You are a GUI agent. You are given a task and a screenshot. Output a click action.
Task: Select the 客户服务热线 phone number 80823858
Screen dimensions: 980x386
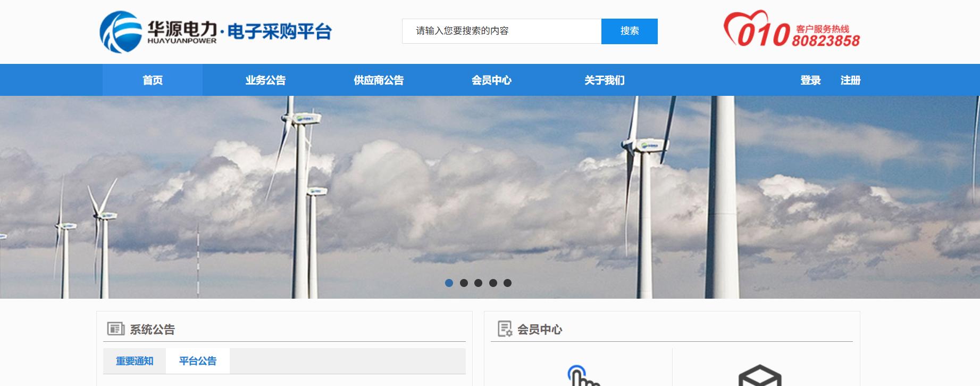[x=826, y=41]
